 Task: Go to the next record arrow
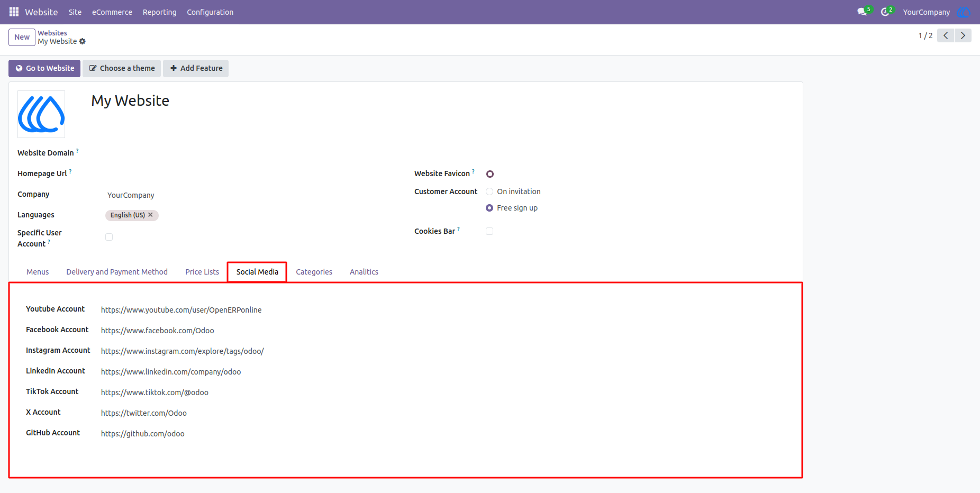(x=963, y=35)
